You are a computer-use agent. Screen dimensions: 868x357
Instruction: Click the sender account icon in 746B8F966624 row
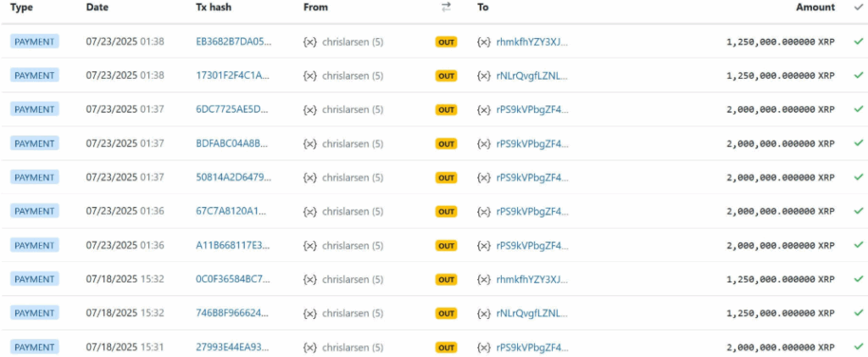click(x=310, y=313)
